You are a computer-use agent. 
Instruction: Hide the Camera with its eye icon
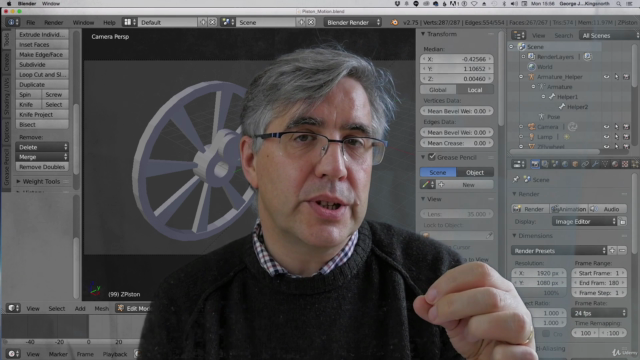pos(607,127)
